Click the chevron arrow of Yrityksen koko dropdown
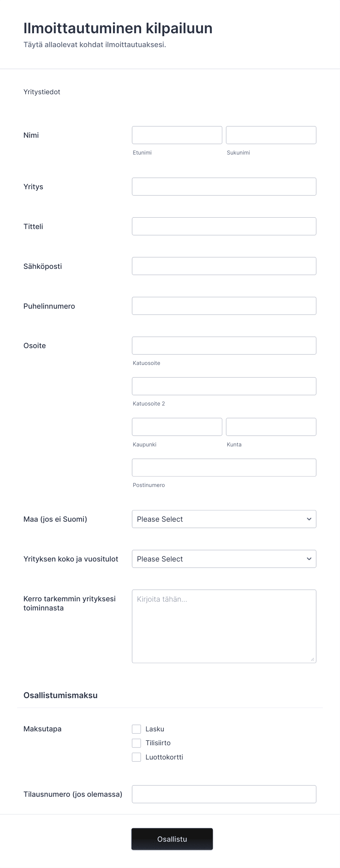Image resolution: width=340 pixels, height=868 pixels. 309,559
